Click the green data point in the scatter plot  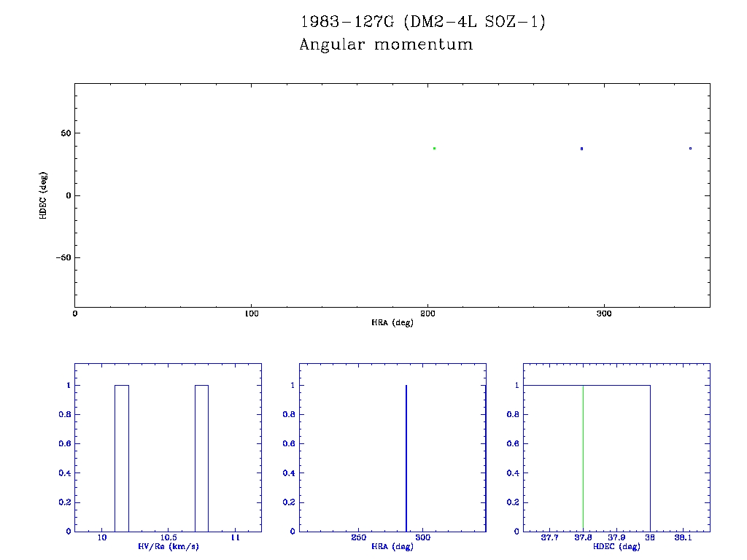[434, 148]
